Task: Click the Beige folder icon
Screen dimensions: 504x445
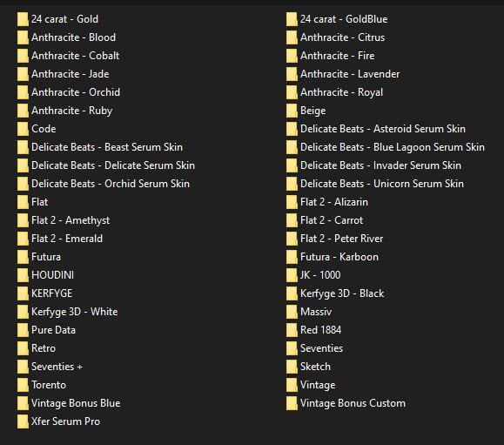Action: [292, 111]
